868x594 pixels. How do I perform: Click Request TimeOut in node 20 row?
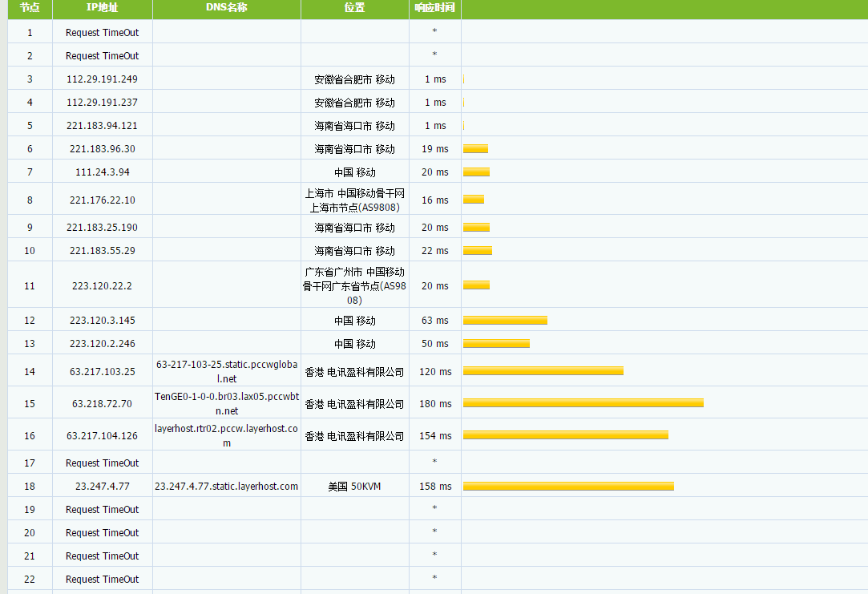pos(103,532)
